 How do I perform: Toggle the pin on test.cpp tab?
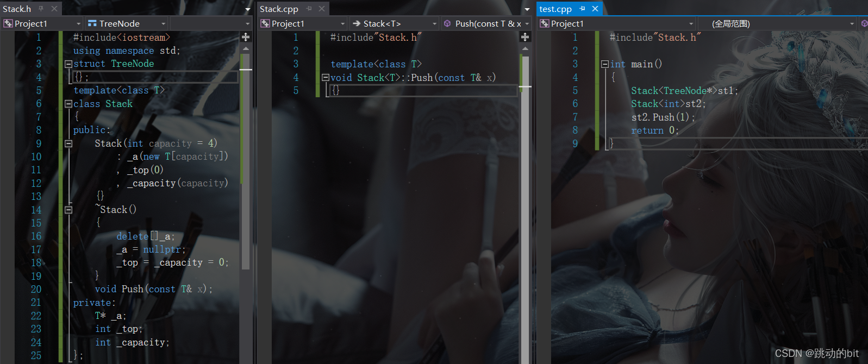[x=582, y=9]
